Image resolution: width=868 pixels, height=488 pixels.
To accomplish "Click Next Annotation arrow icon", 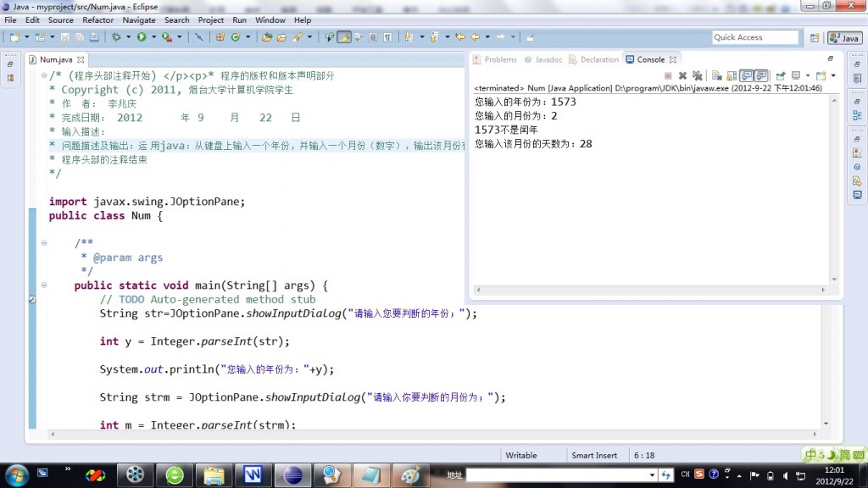I will click(x=409, y=37).
